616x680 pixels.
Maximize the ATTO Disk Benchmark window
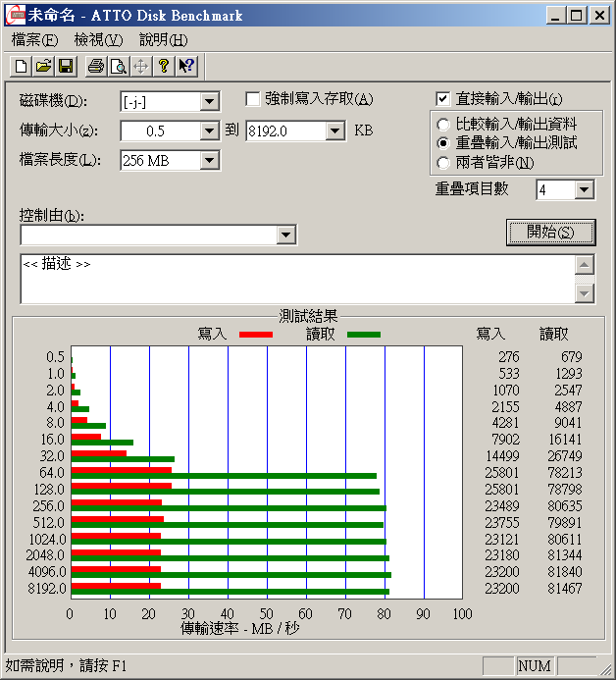point(577,16)
